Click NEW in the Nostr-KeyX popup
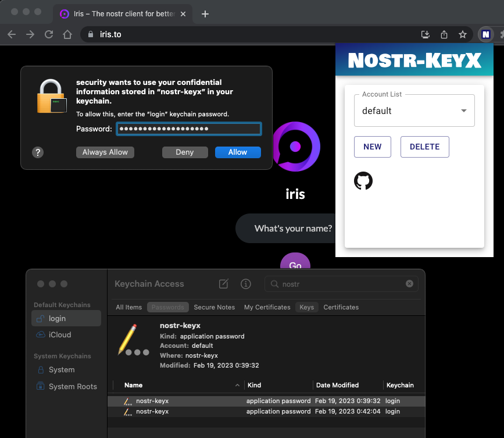Image resolution: width=504 pixels, height=438 pixels. (373, 147)
